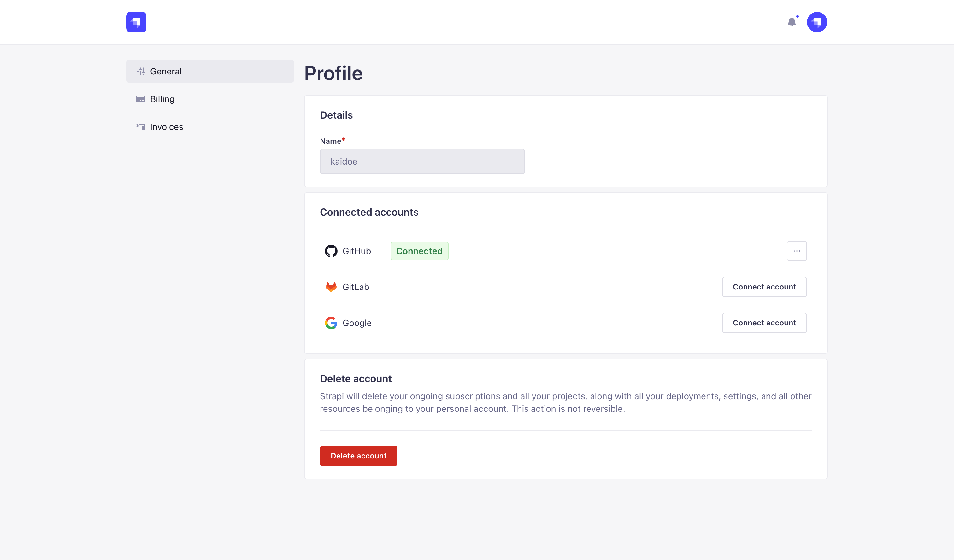Connect a Google account
This screenshot has height=560, width=954.
point(764,323)
